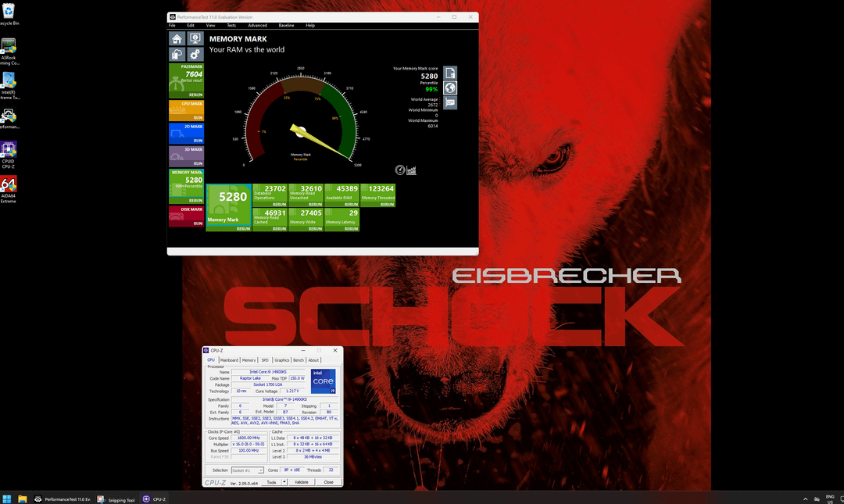
Task: Run the Disk Mark test
Action: (x=198, y=223)
